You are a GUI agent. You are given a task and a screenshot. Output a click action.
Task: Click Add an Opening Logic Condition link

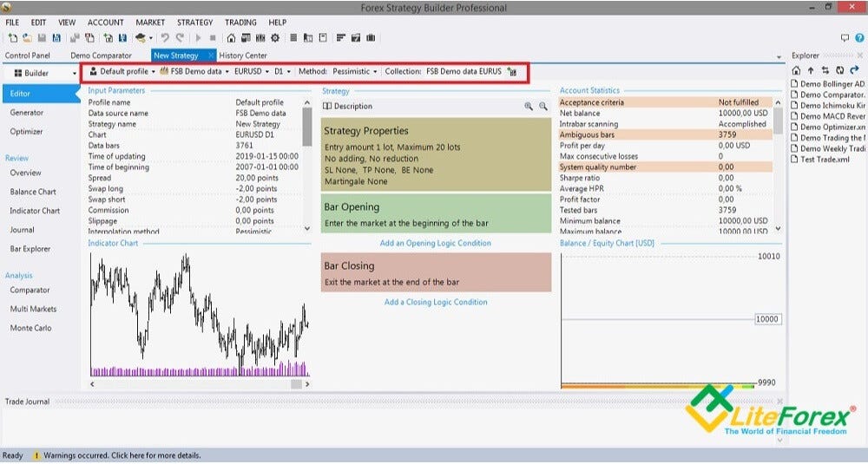(x=436, y=243)
